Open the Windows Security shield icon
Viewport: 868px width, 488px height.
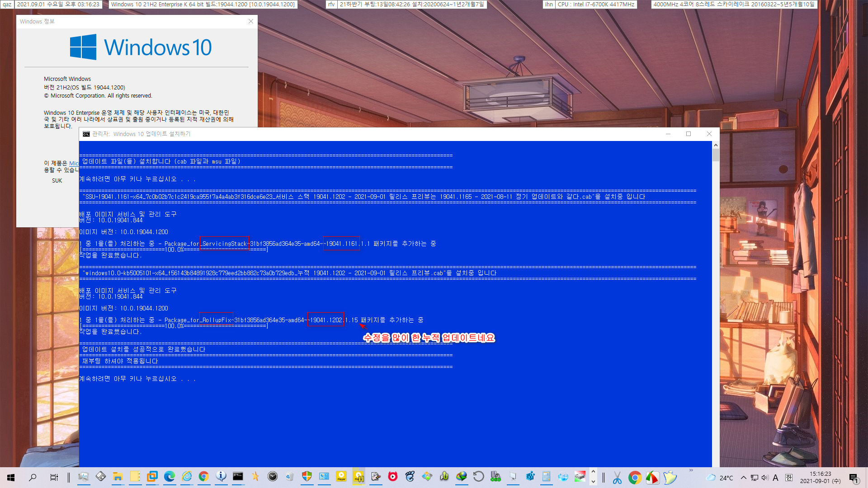tap(307, 476)
